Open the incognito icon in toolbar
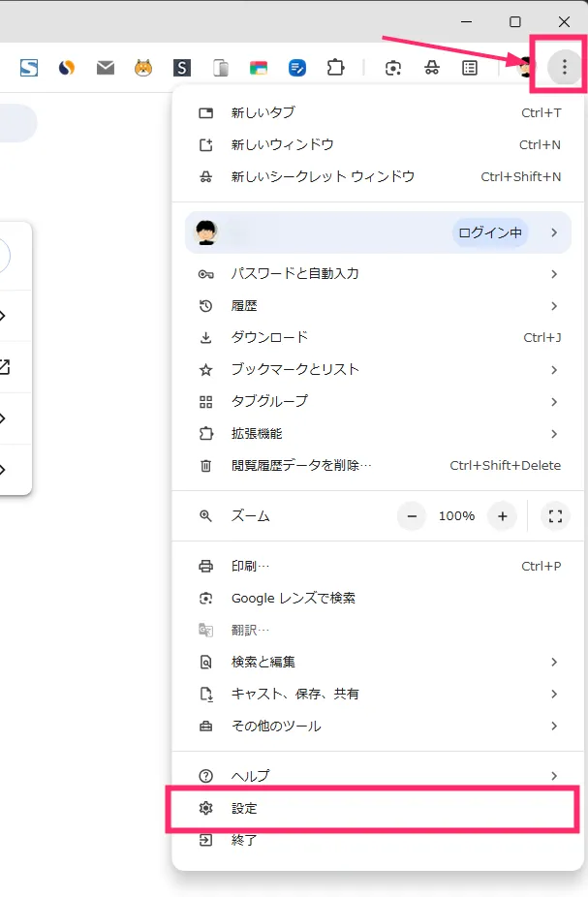588x897 pixels. pos(431,68)
